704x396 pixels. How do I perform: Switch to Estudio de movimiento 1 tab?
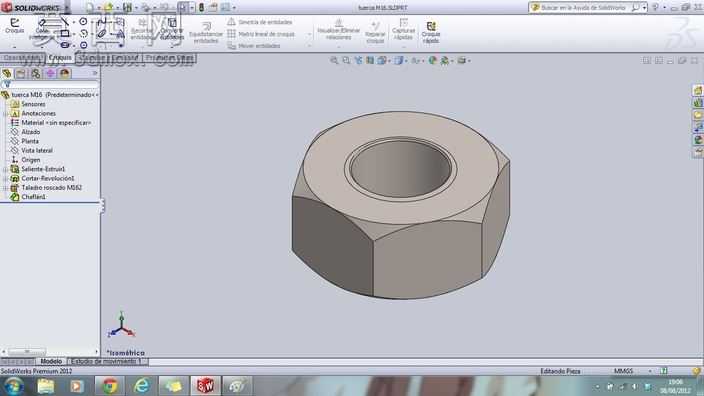click(107, 361)
